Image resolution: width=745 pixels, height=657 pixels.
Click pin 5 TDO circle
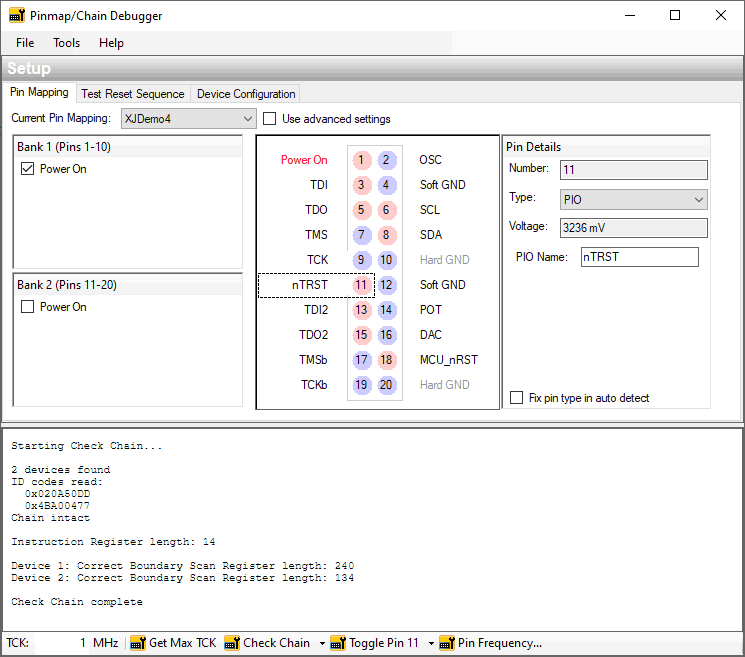click(x=361, y=210)
